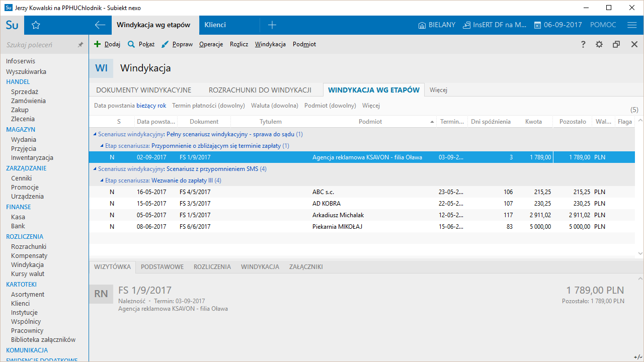Sort by Podmiot column header
Viewport: 644px width, 362px height.
click(370, 122)
